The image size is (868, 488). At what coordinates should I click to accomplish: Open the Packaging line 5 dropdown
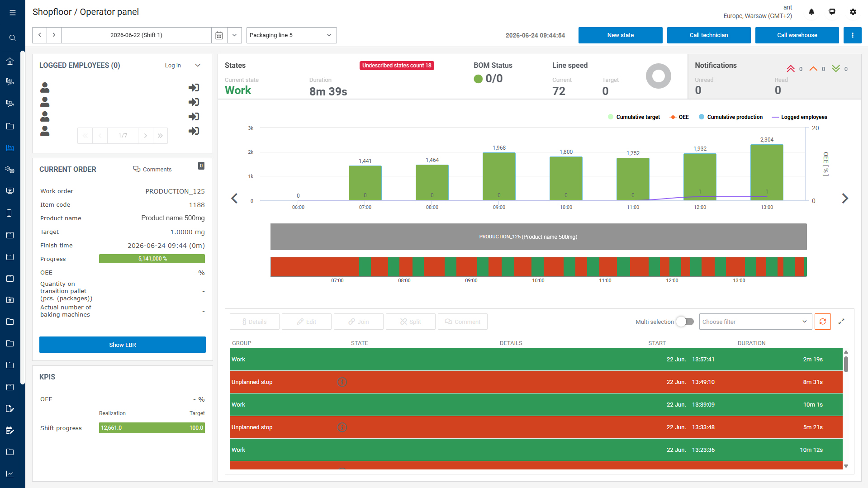pyautogui.click(x=292, y=35)
